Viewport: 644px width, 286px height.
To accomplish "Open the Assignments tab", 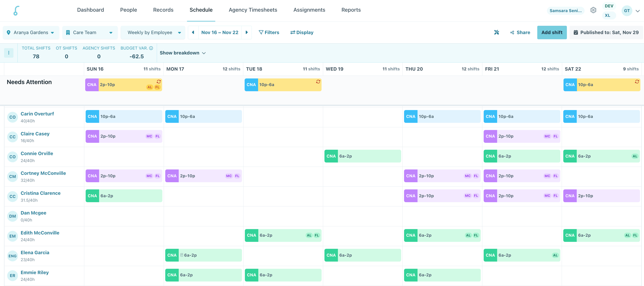I will pyautogui.click(x=309, y=10).
